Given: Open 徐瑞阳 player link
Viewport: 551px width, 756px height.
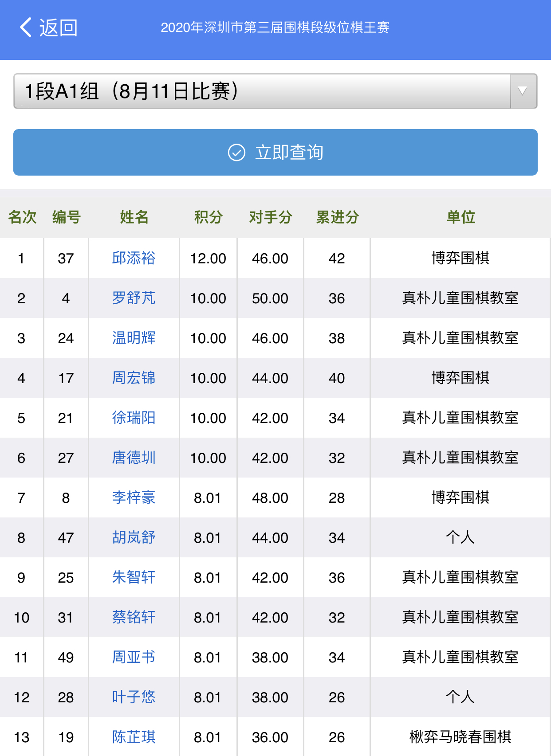Looking at the screenshot, I should [134, 418].
